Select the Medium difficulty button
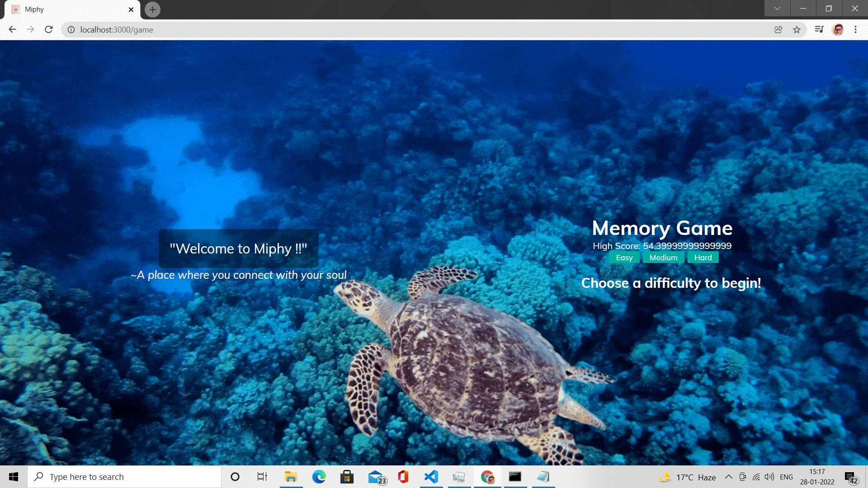 tap(663, 258)
